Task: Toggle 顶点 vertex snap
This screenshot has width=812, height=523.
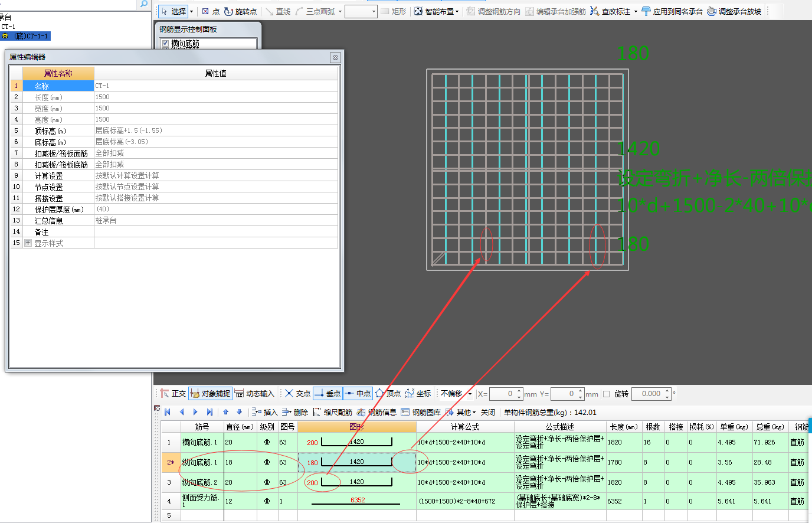Action: [388, 394]
